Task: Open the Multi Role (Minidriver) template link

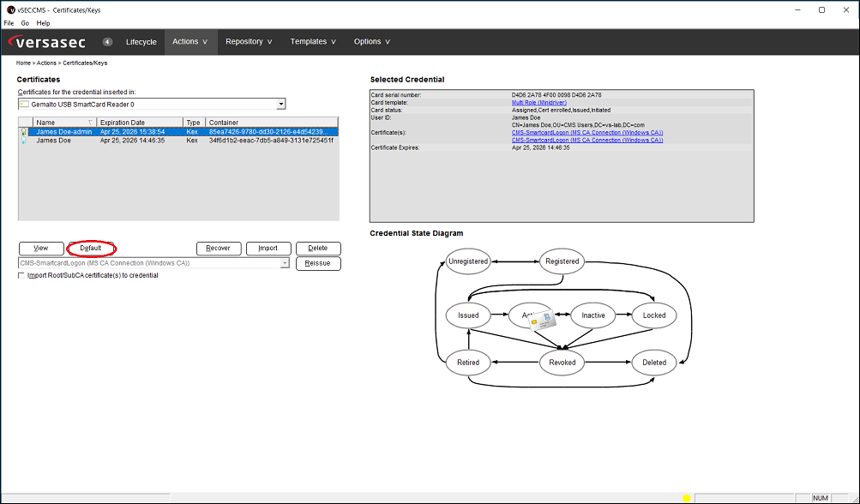Action: point(539,103)
